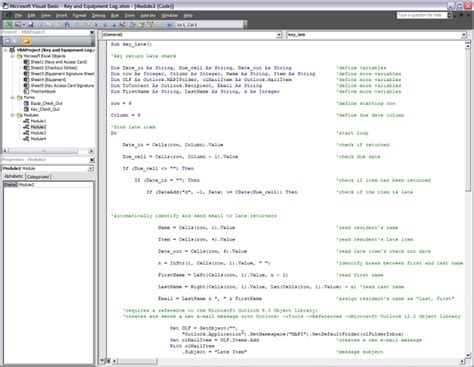Click the 'Type a question for help' box
474x367 pixels.
[422, 15]
